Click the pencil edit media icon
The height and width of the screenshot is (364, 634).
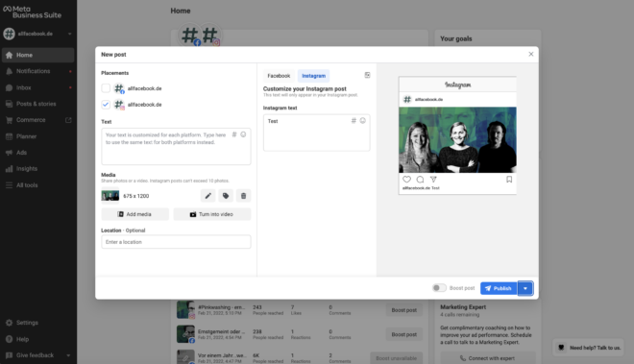(x=207, y=196)
